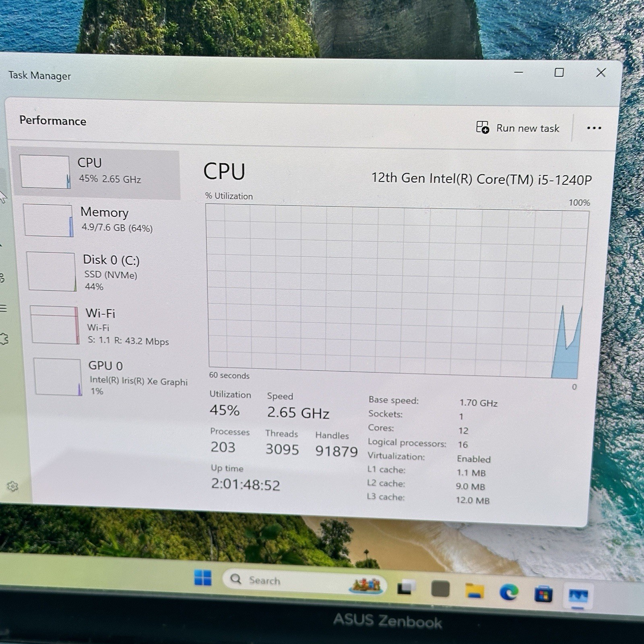Click the CPU mini graph thumbnail
The width and height of the screenshot is (644, 644).
(45, 172)
